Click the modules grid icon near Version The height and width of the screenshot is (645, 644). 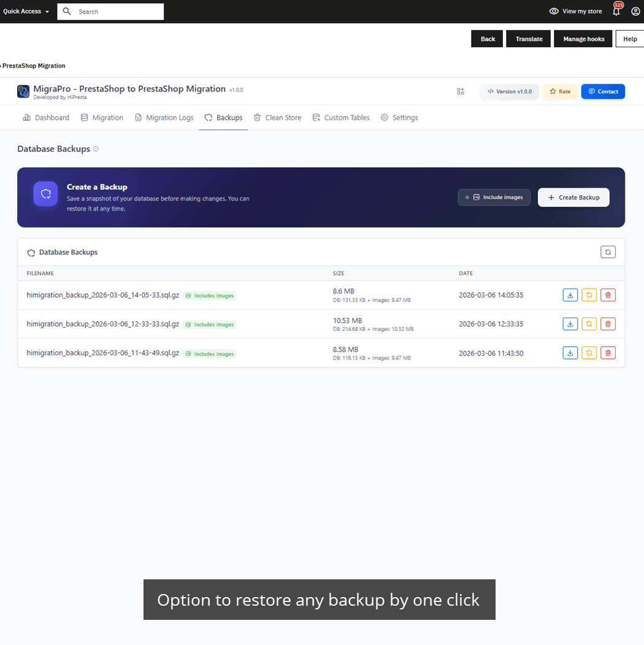pyautogui.click(x=460, y=91)
